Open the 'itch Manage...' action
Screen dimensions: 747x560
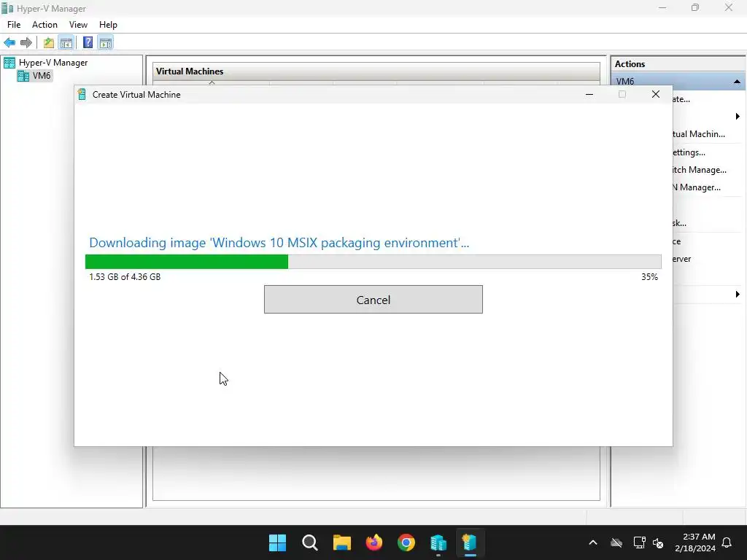[x=700, y=170]
